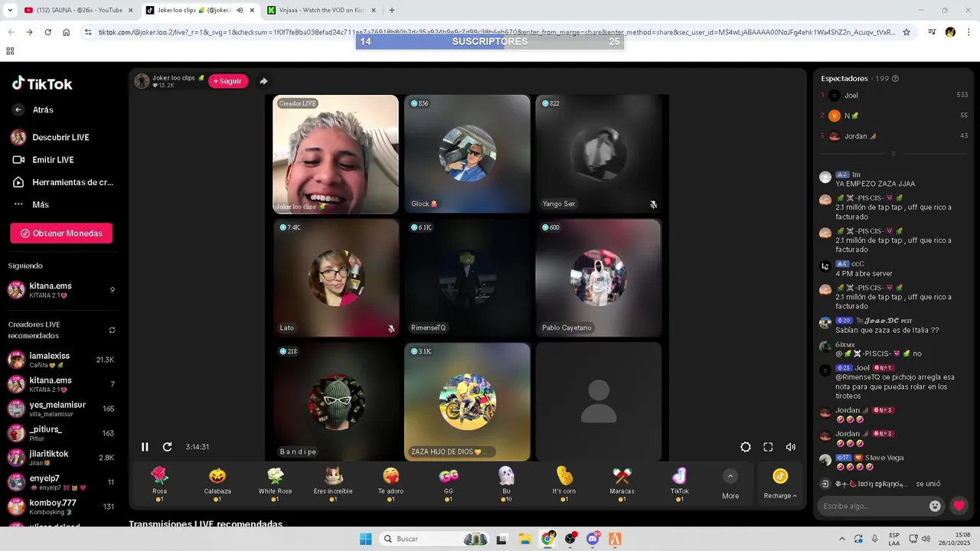Select the GG gift icon
The image size is (980, 551).
(449, 476)
